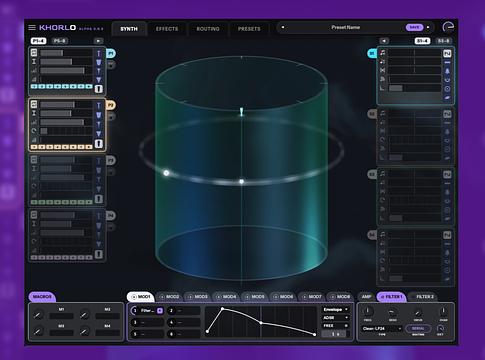Click the first cyan step button in P1 panel
The image size is (485, 360).
coord(34,87)
